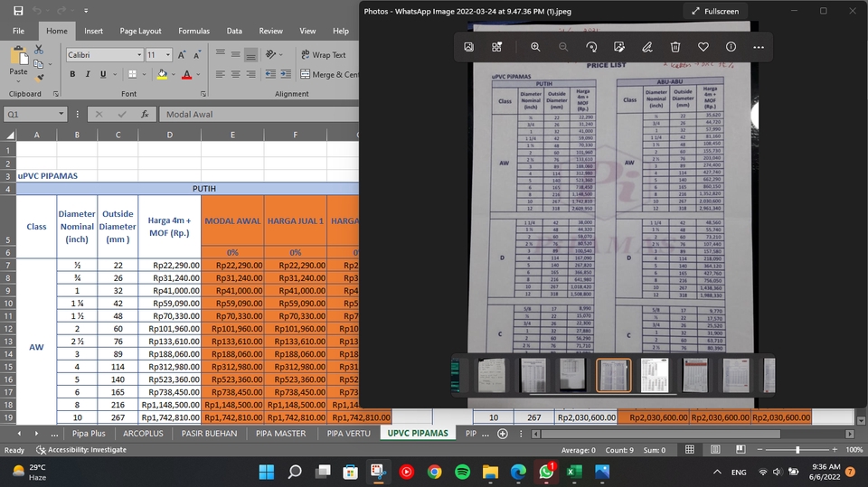Screen dimensions: 868x487
Task: Open the borders dropdown arrow
Action: click(144, 74)
